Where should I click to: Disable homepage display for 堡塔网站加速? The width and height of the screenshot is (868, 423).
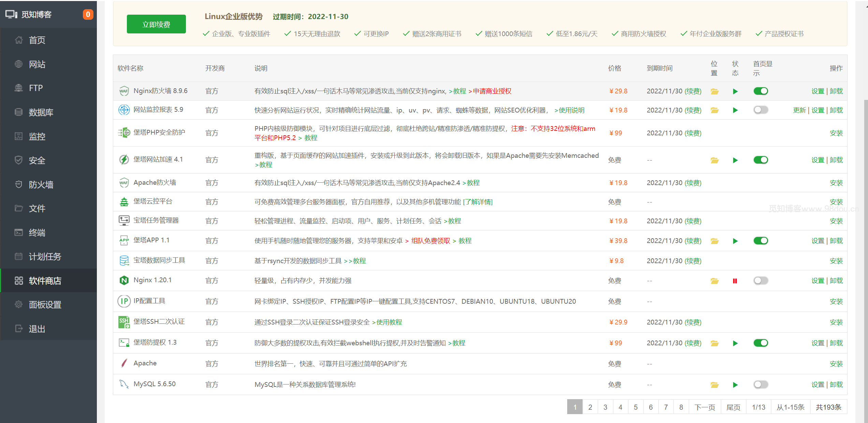point(761,160)
